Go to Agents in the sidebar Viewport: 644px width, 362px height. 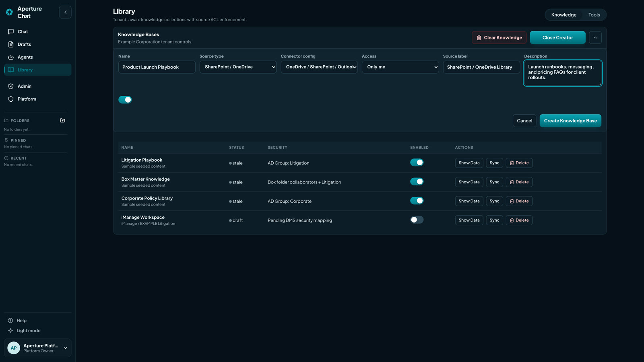point(37,57)
